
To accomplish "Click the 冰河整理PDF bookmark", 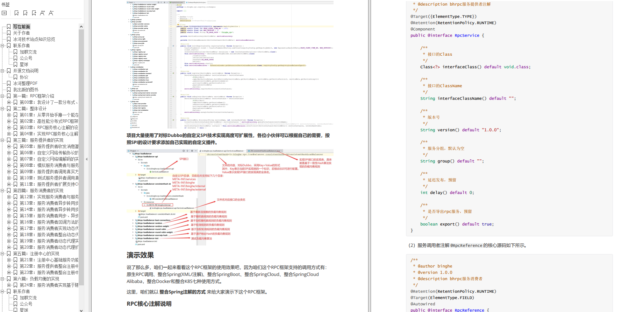I will click(x=25, y=83).
